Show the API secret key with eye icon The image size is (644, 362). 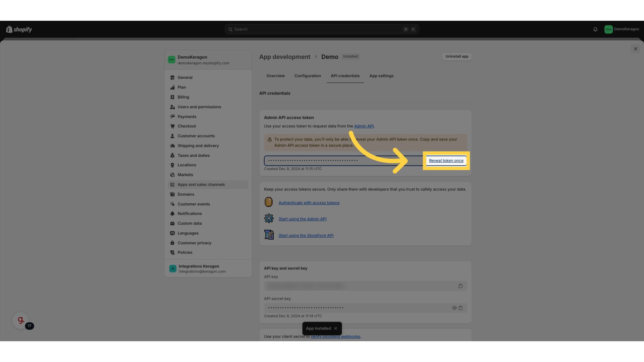point(454,308)
